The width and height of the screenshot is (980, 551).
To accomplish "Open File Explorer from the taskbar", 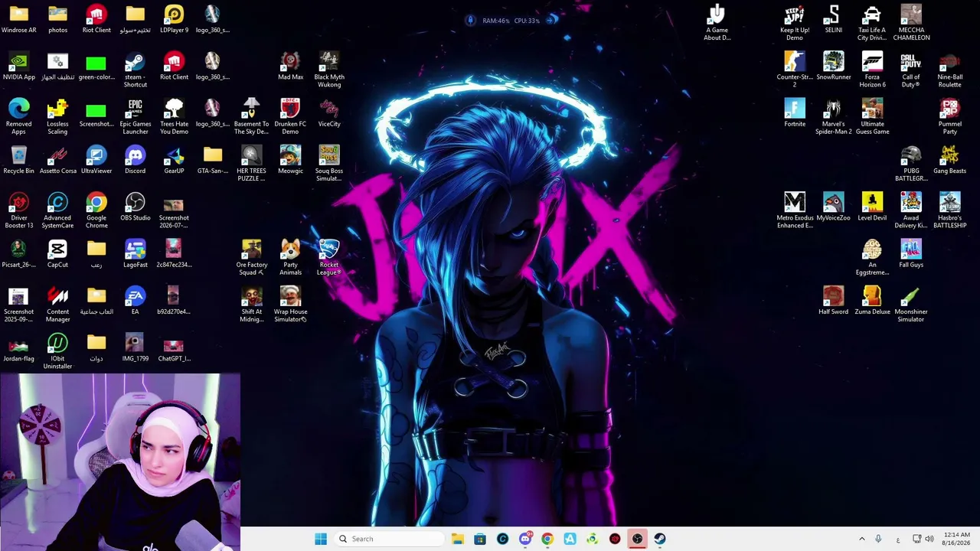I will coord(457,539).
